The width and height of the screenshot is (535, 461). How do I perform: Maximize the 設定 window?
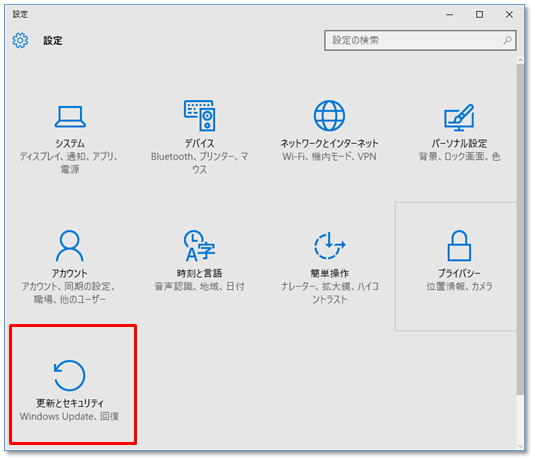point(479,14)
